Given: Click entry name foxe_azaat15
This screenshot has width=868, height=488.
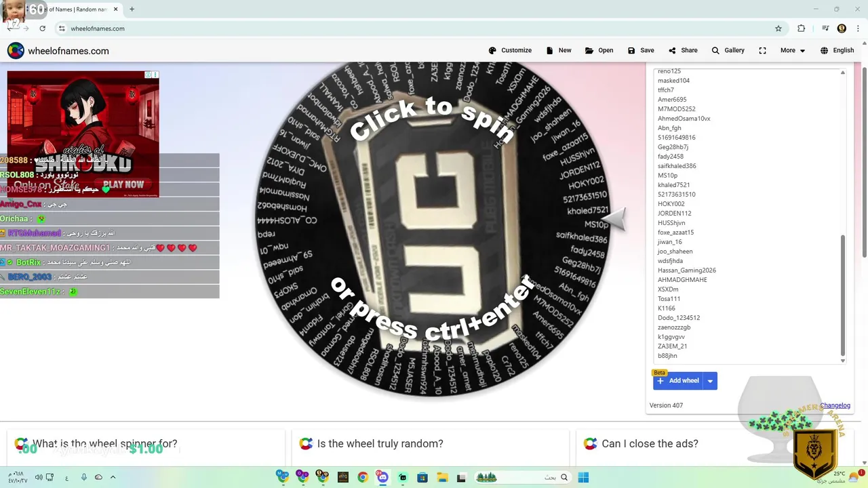Looking at the screenshot, I should coord(675,232).
